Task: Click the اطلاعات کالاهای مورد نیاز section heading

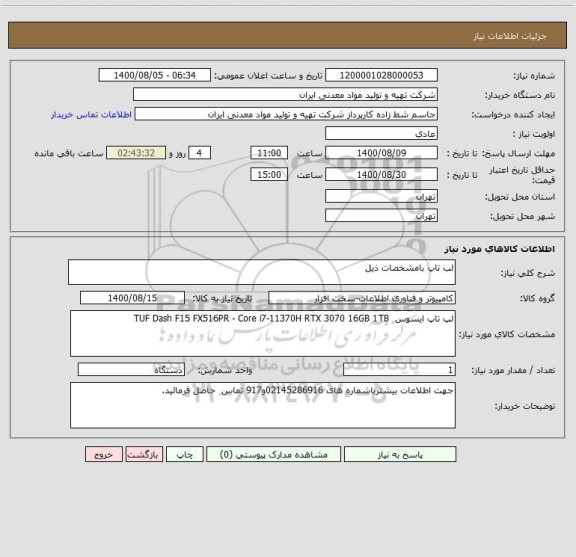Action: pyautogui.click(x=500, y=249)
